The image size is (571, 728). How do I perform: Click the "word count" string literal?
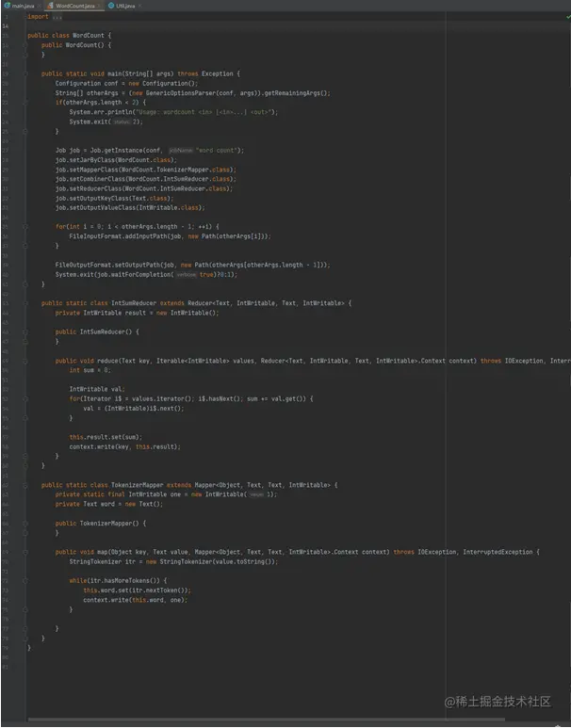click(x=217, y=151)
